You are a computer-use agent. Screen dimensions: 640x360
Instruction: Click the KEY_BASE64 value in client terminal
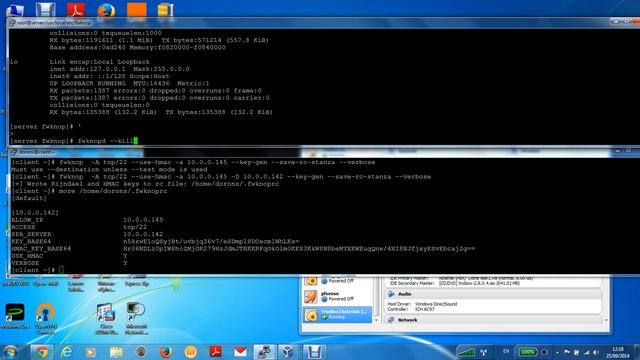point(211,241)
